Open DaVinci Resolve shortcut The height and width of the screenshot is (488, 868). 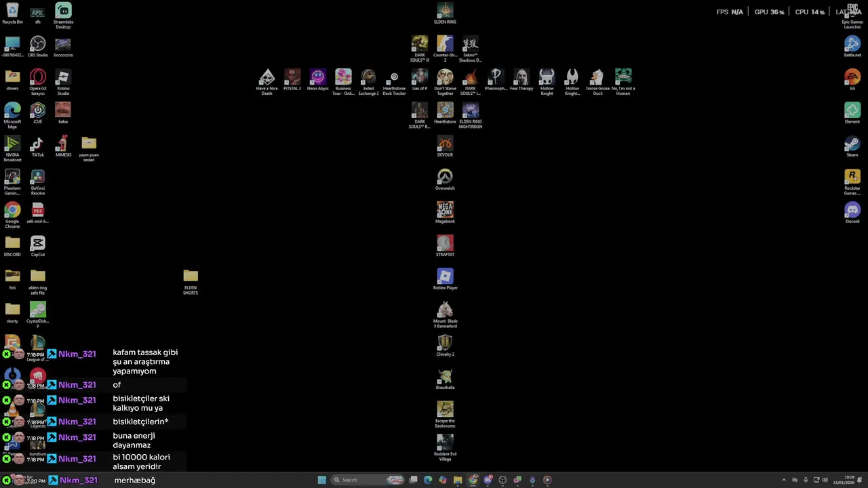pos(38,182)
